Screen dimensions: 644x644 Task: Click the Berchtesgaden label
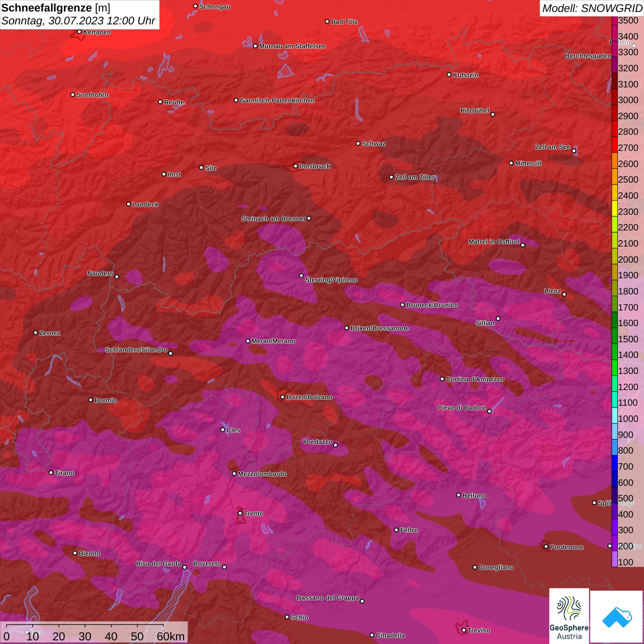pos(588,56)
